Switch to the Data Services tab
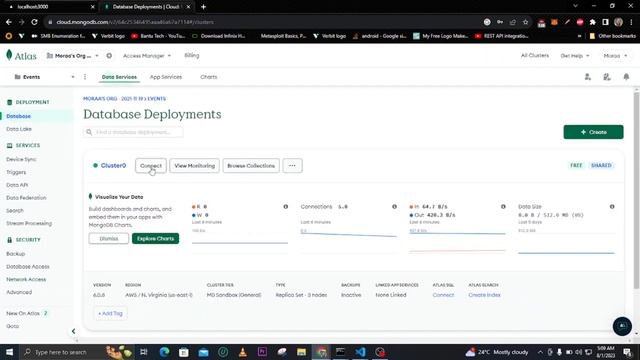The image size is (640, 360). point(119,77)
